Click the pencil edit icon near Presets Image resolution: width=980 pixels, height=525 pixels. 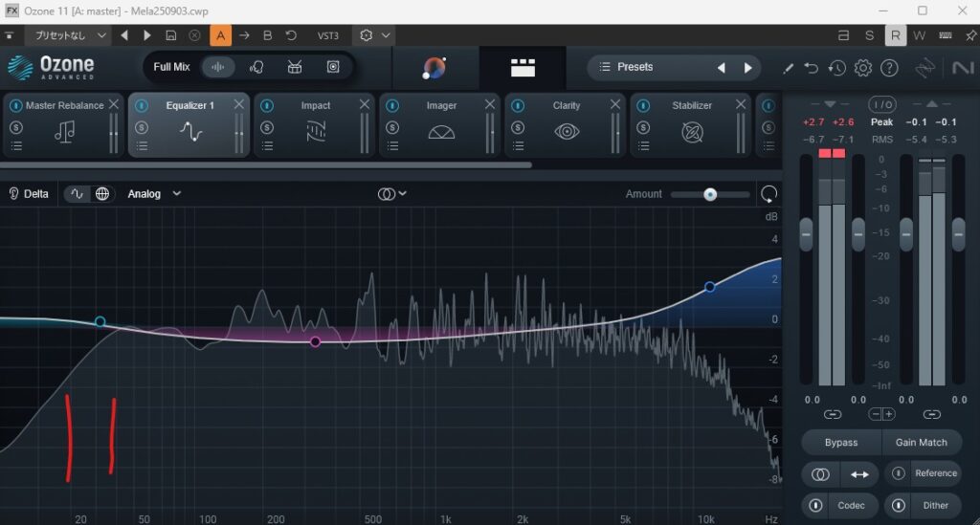coord(788,68)
